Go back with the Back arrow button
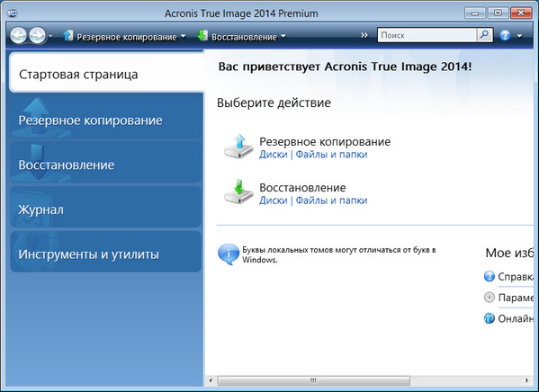The width and height of the screenshot is (539, 392). pyautogui.click(x=18, y=35)
